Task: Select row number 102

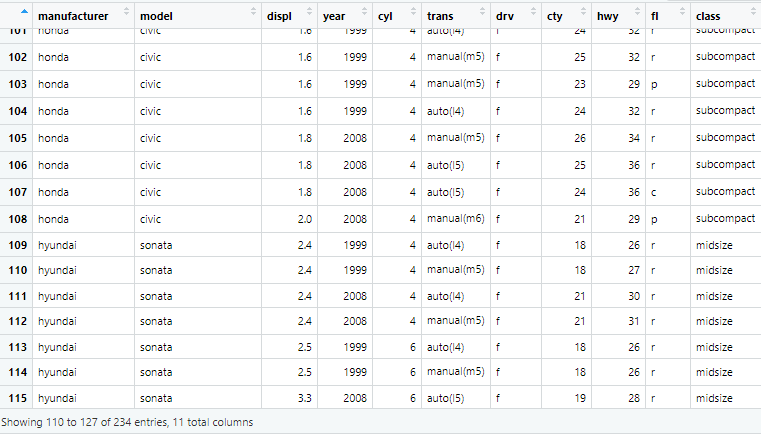Action: (17, 57)
